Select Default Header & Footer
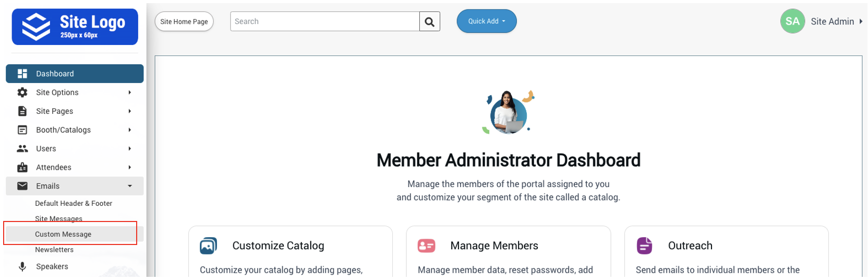Screen dimensions: 868x280 [x=74, y=203]
